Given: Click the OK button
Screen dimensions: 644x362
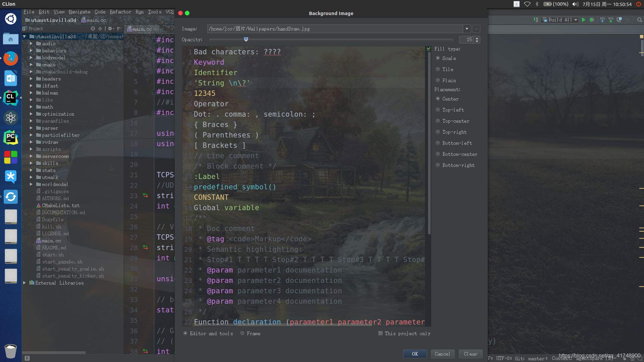Looking at the screenshot, I should point(415,354).
